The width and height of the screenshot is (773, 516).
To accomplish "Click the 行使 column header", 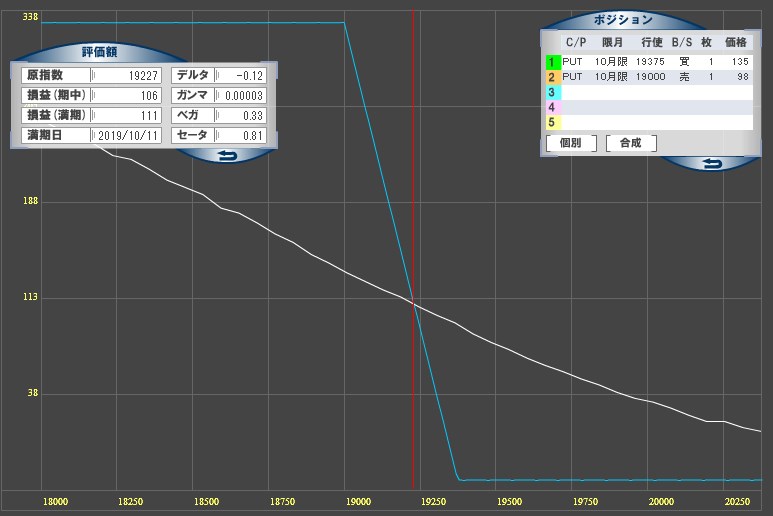I will coord(652,42).
